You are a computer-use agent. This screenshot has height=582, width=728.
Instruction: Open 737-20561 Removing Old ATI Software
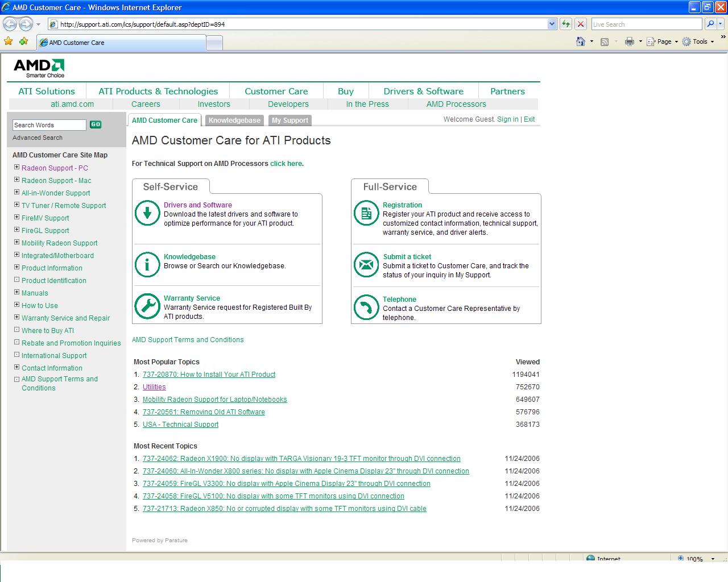[204, 412]
